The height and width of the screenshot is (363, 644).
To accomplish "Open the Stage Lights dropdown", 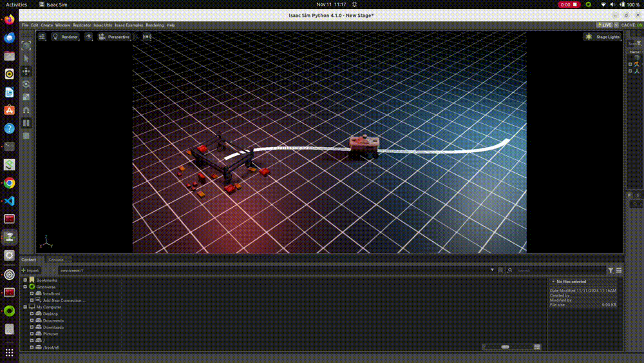I will point(603,37).
